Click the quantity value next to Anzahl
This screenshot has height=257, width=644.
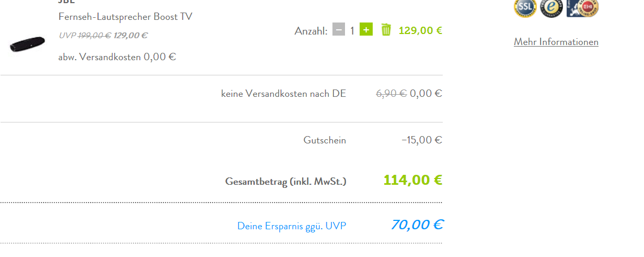coord(352,30)
